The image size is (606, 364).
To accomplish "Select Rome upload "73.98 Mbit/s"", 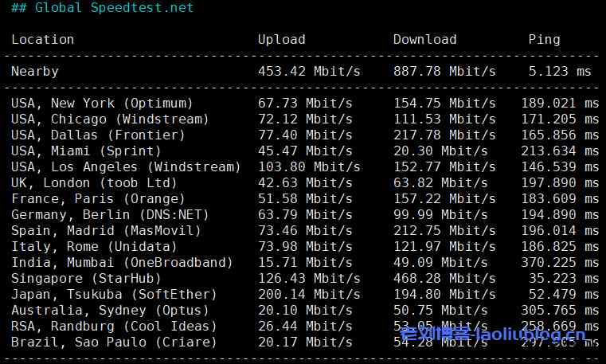I will (305, 247).
